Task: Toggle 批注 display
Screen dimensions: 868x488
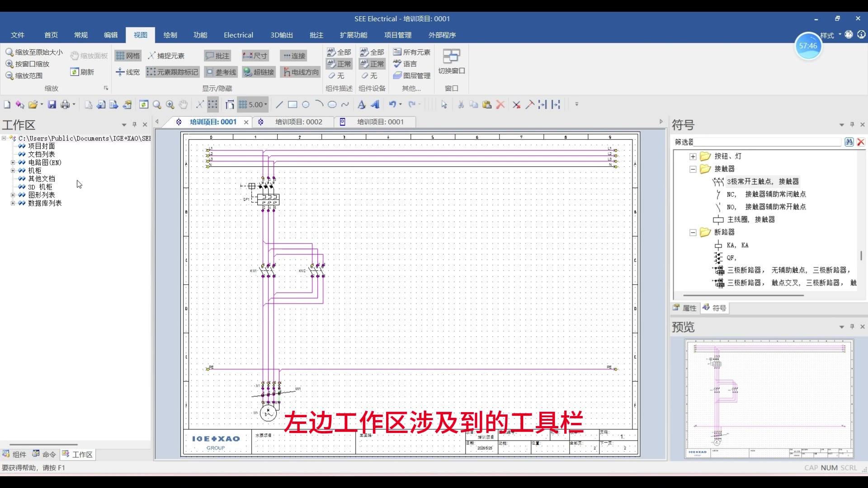Action: coord(217,56)
